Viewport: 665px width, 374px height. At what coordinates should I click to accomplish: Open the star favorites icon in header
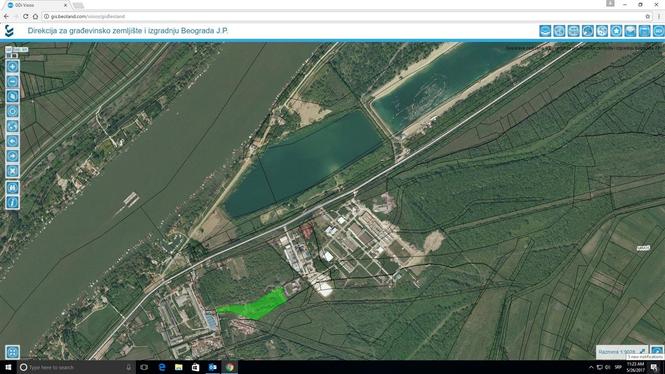[x=616, y=31]
